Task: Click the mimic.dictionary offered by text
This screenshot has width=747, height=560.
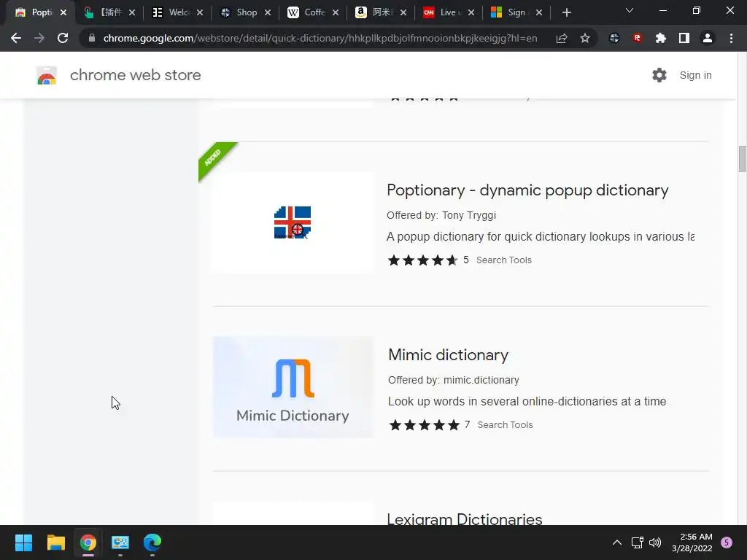Action: 481,380
